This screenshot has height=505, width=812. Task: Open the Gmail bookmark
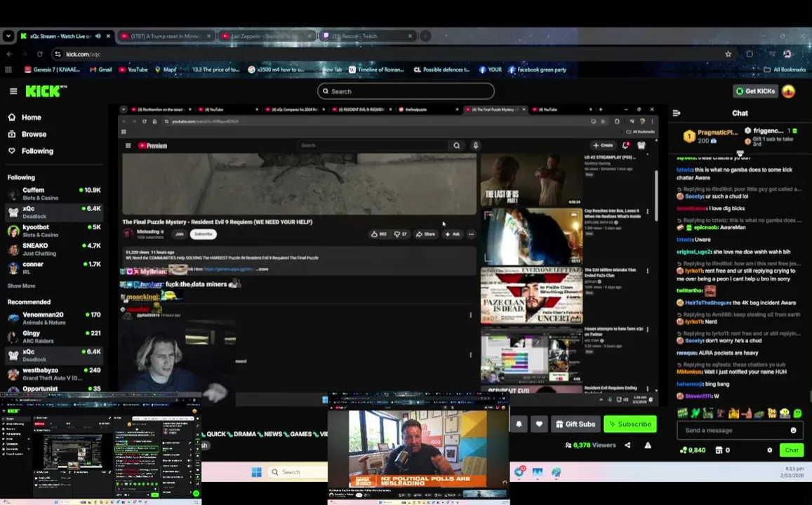tap(100, 69)
